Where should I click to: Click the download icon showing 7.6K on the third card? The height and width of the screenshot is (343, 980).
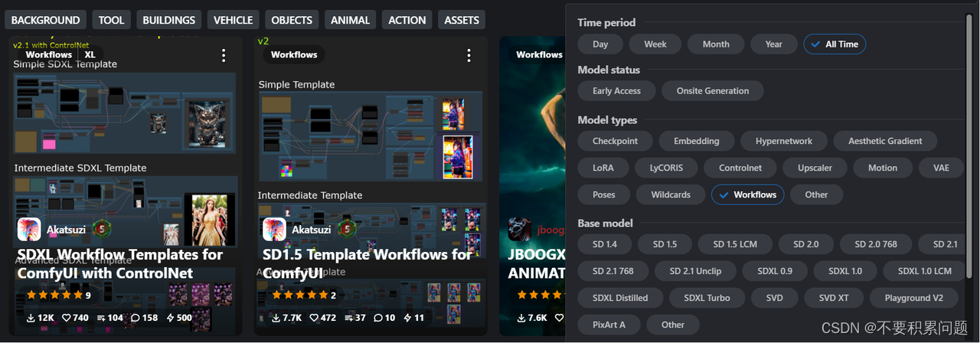(x=521, y=318)
